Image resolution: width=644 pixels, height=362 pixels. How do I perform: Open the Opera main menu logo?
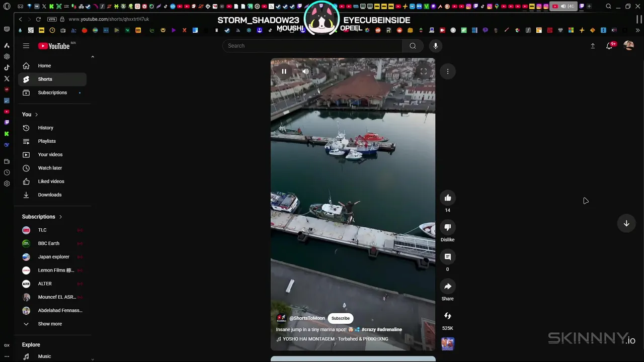click(7, 7)
